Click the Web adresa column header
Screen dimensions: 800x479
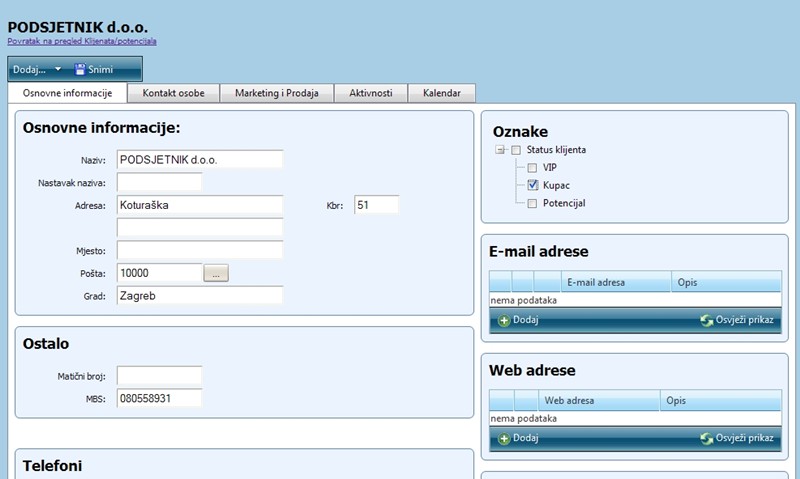tap(599, 400)
